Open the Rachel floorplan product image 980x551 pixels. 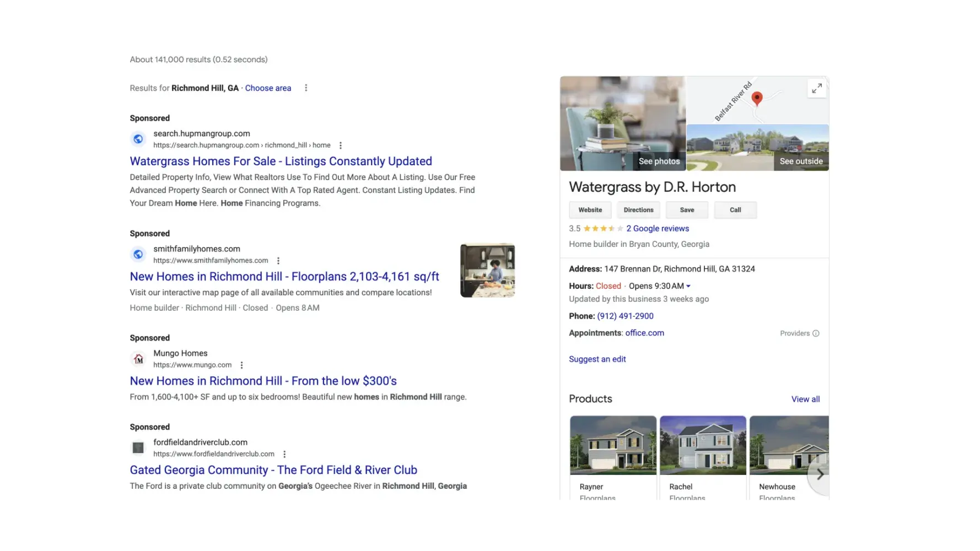(703, 445)
